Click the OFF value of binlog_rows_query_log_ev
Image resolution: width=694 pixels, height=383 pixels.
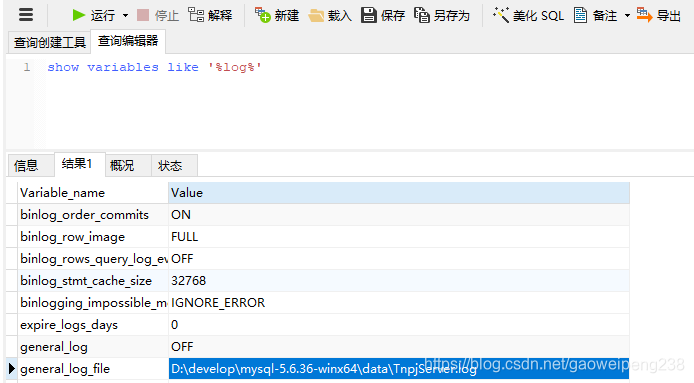coord(399,259)
